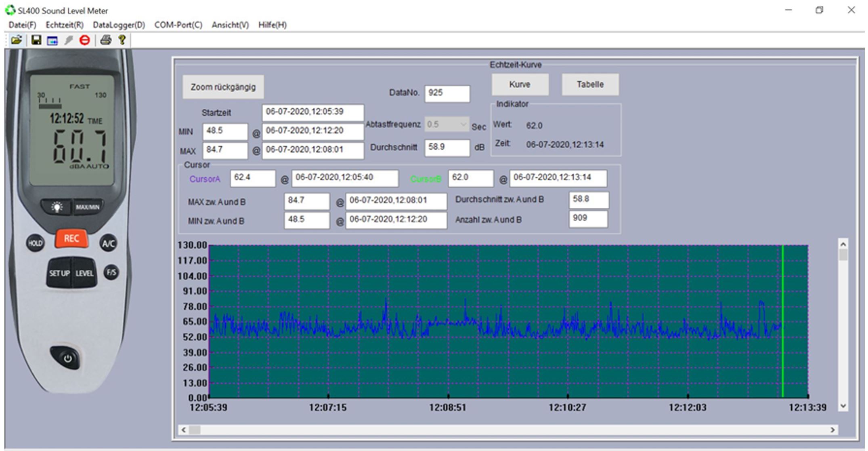Image resolution: width=868 pixels, height=451 pixels.
Task: Open the Abtastfrequenz dropdown
Action: pos(463,124)
